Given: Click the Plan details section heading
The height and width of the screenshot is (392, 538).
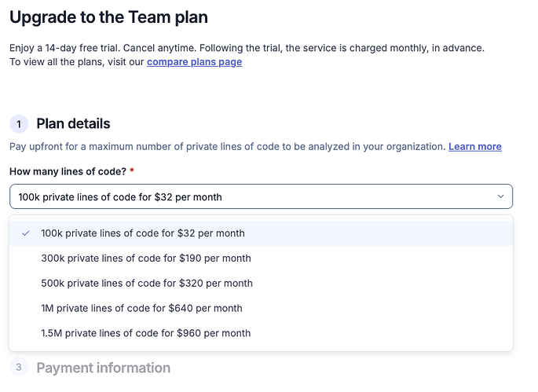Looking at the screenshot, I should (x=73, y=124).
